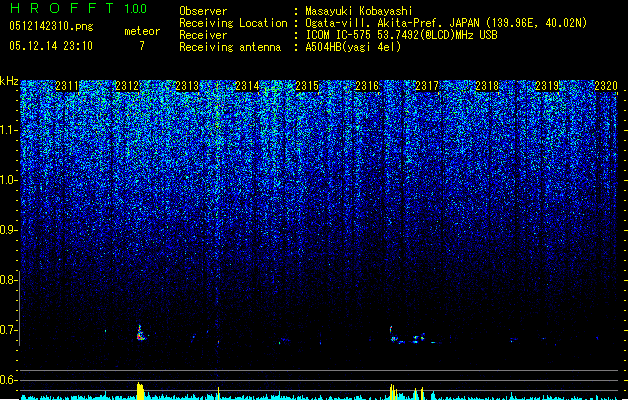Click the 2317 time marker
Viewport: 629px width, 400px height.
tap(427, 86)
